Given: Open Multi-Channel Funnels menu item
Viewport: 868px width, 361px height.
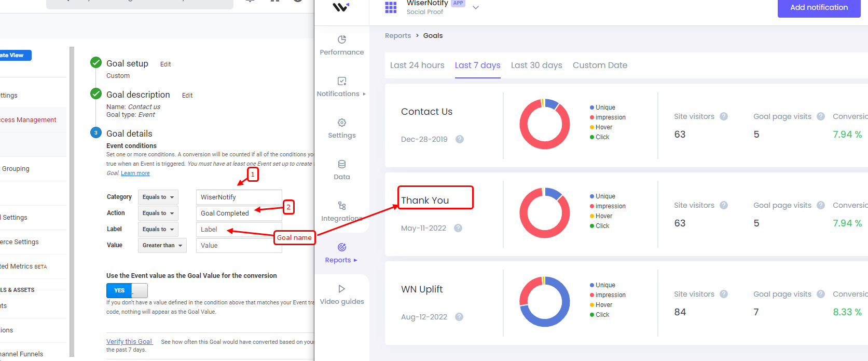Looking at the screenshot, I should coord(22,354).
